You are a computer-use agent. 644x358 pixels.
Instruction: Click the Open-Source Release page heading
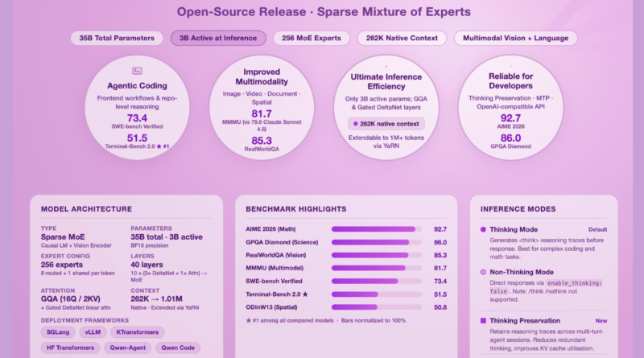point(324,11)
